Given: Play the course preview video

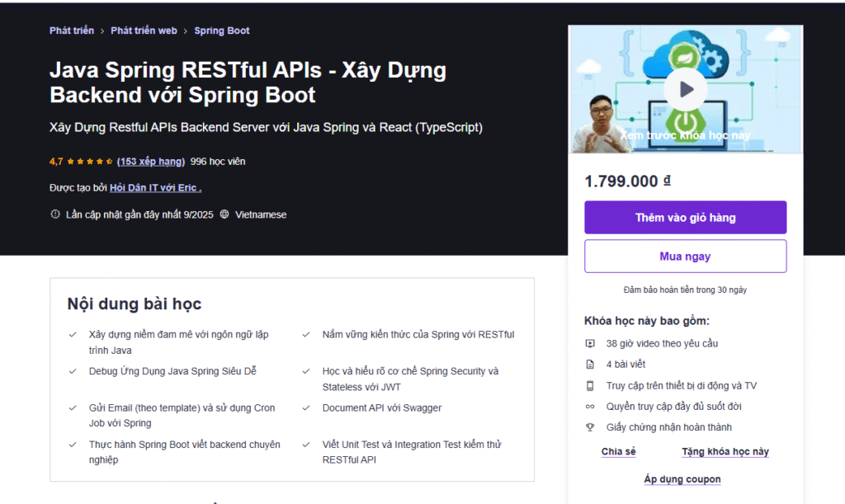Looking at the screenshot, I should (x=685, y=87).
